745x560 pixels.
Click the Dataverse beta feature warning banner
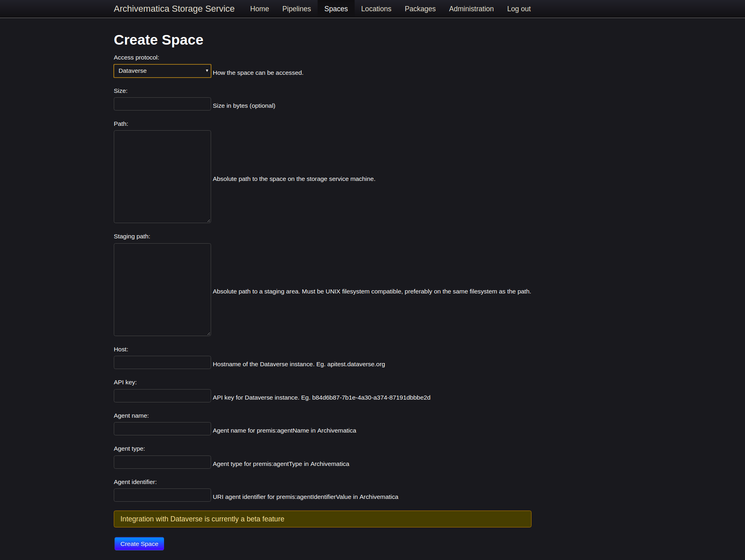pyautogui.click(x=322, y=519)
